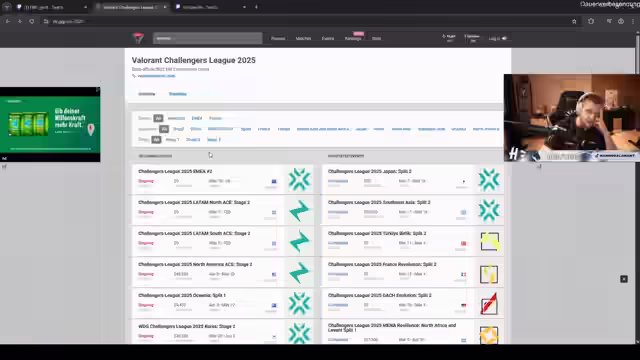
Task: Click the VLR.gg logo icon
Action: 138,38
